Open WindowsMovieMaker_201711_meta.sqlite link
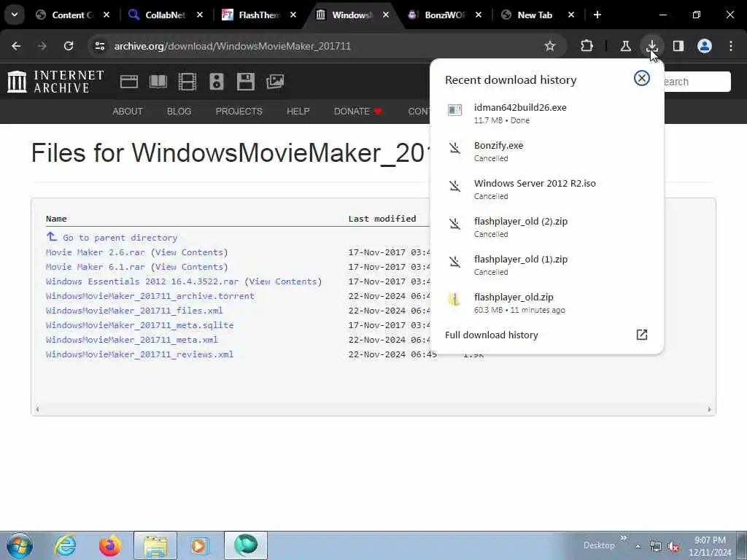This screenshot has width=747, height=560. coord(139,325)
